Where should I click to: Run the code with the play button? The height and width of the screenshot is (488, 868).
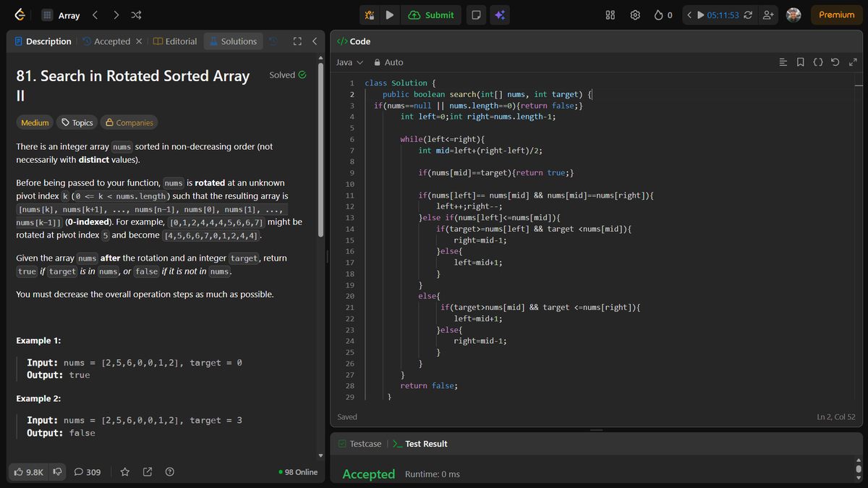pos(390,15)
